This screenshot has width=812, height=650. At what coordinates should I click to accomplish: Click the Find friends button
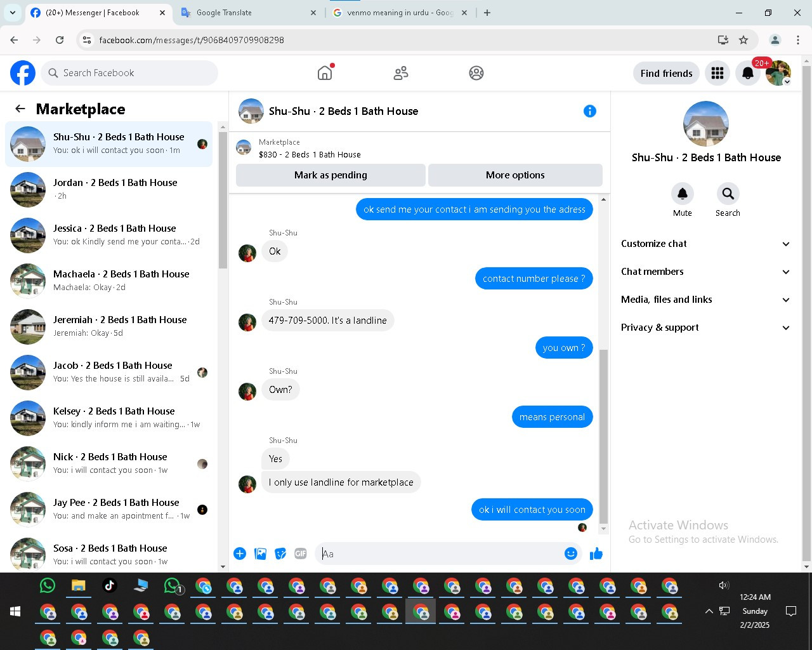point(666,73)
